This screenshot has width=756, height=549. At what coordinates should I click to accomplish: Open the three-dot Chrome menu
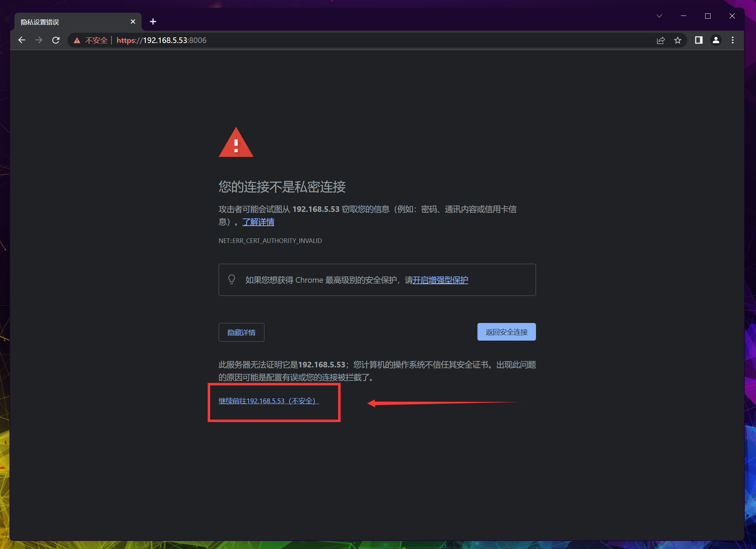(732, 40)
